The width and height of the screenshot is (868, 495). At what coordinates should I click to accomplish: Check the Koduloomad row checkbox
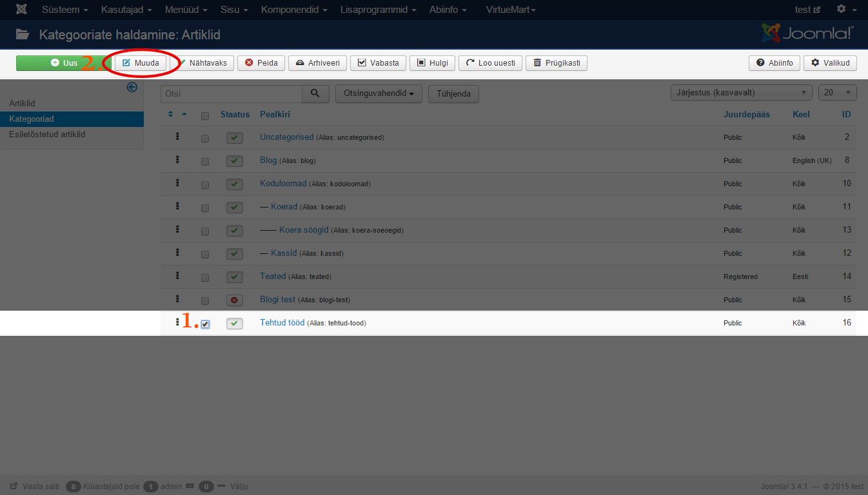[205, 185]
